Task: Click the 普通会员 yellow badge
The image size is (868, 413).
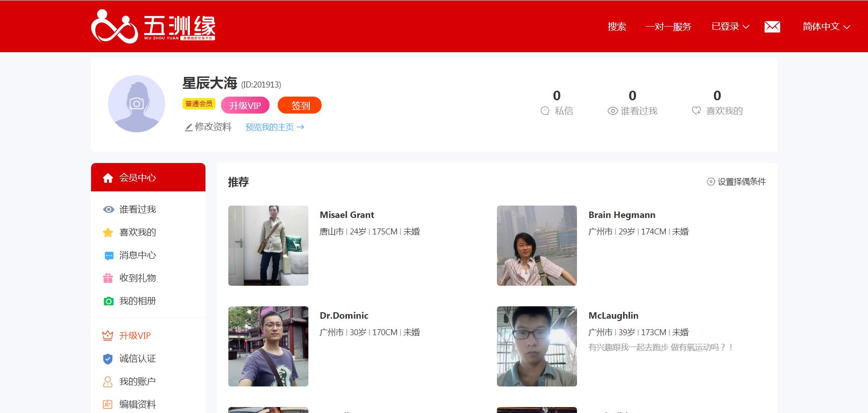Action: (x=199, y=104)
